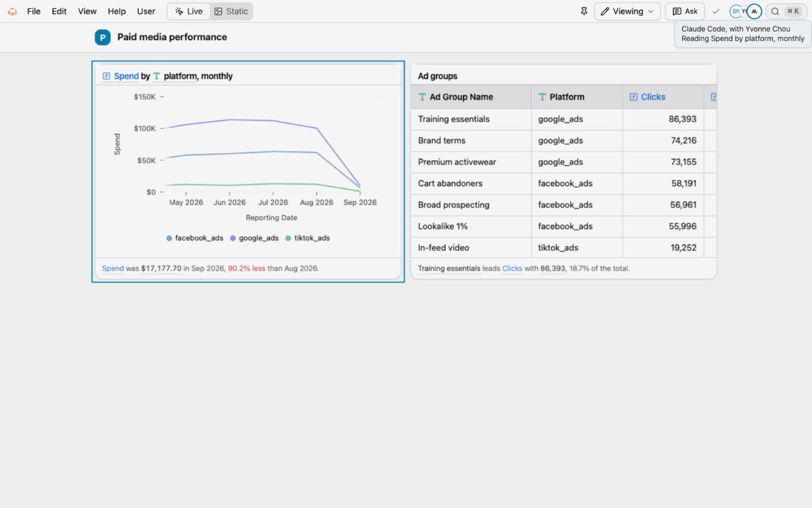Viewport: 812px width, 508px height.
Task: Switch to Live mode
Action: tap(189, 11)
